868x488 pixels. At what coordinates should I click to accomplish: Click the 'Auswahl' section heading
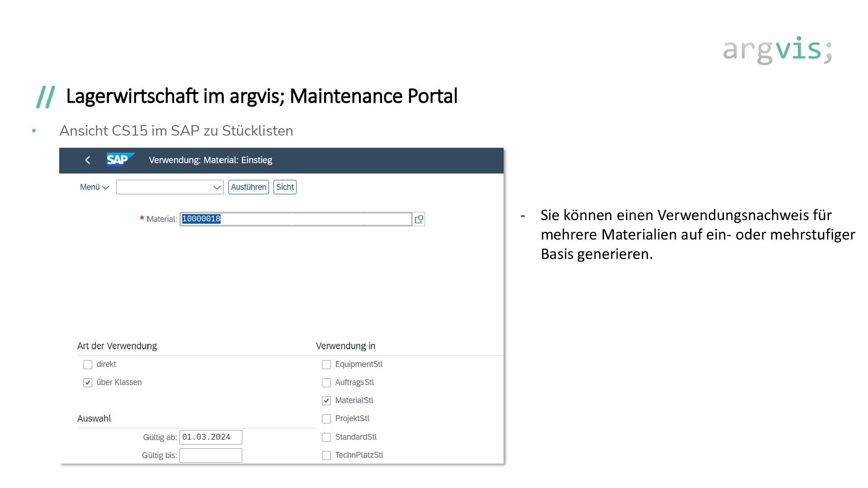pos(94,418)
